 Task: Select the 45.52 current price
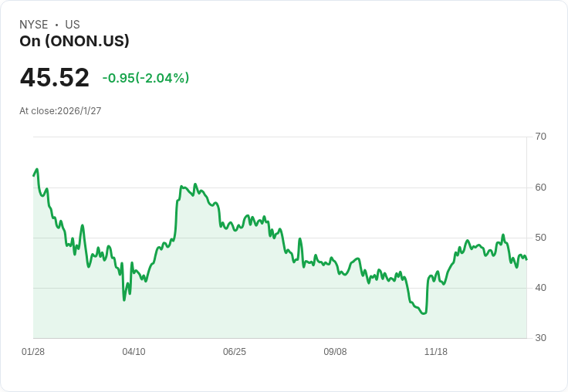[54, 77]
